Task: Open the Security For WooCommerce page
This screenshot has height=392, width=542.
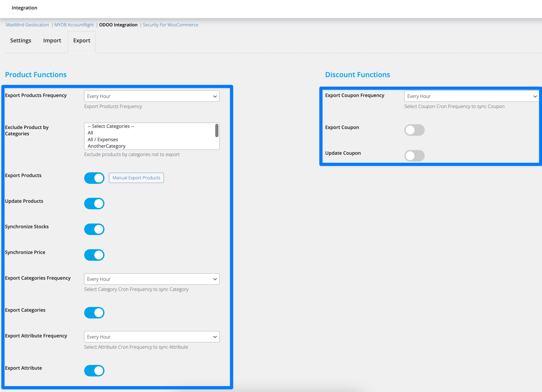Action: pos(170,25)
